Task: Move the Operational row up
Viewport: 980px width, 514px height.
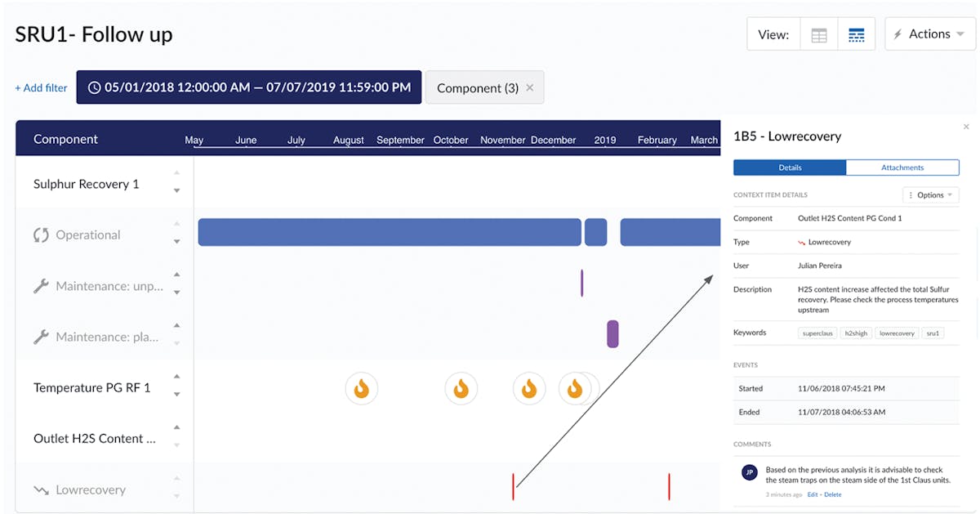Action: [176, 225]
